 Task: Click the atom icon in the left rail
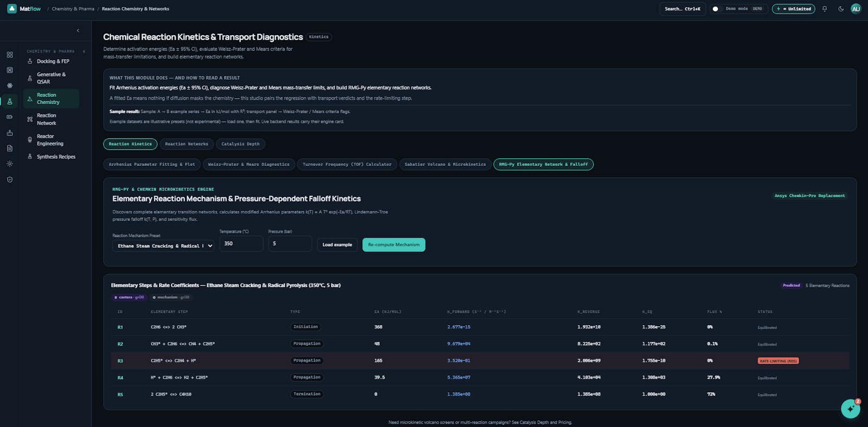[10, 86]
